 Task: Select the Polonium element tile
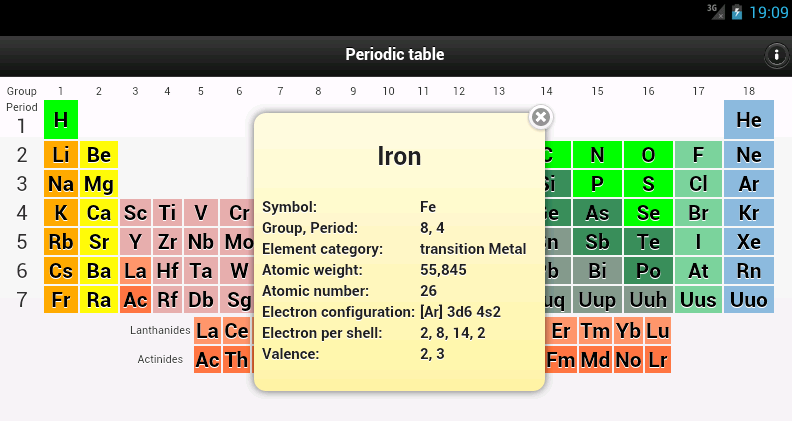[x=648, y=271]
